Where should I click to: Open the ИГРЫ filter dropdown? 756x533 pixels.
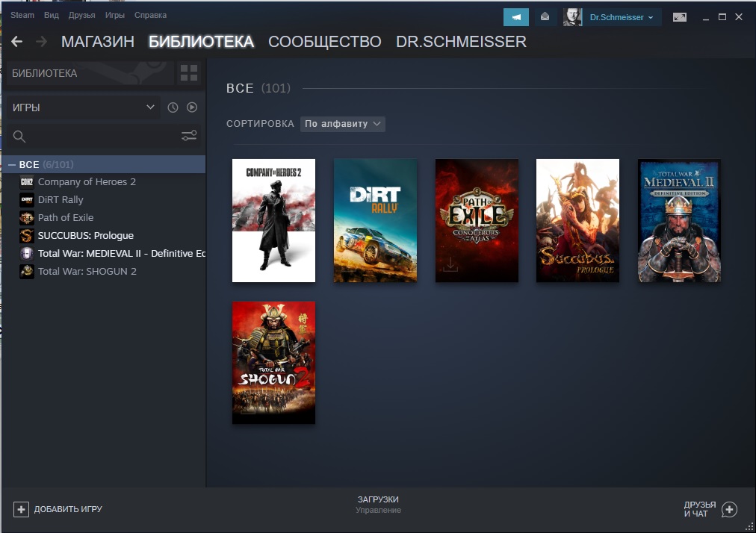[84, 107]
